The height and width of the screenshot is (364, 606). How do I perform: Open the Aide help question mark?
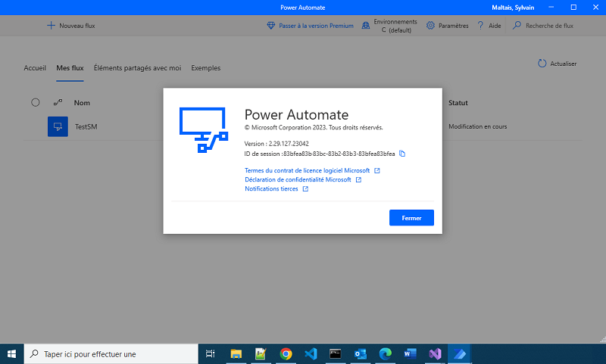[480, 26]
